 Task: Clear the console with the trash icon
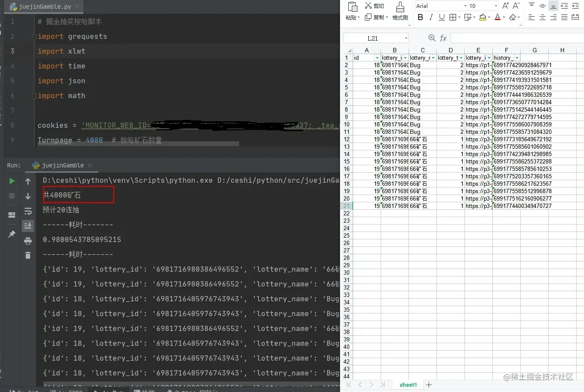click(x=28, y=256)
